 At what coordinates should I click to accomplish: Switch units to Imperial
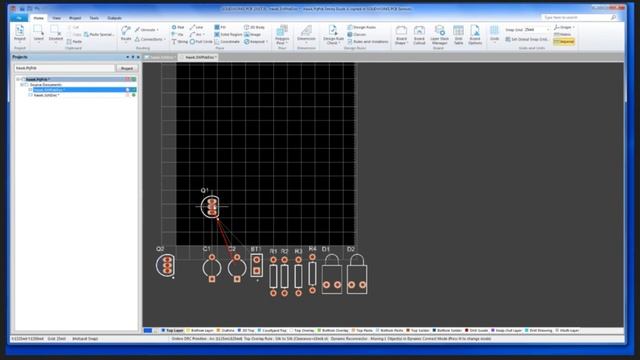point(564,42)
